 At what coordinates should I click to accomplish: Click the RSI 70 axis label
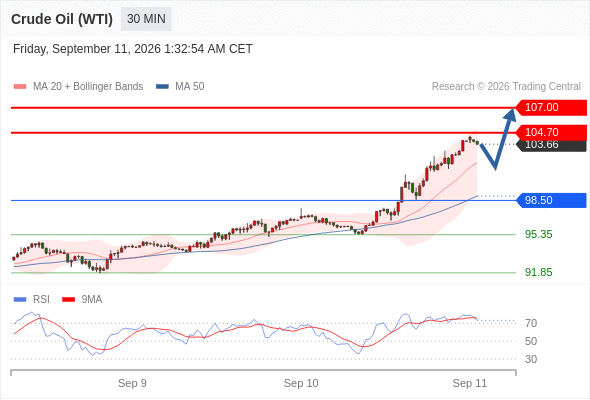pyautogui.click(x=531, y=323)
